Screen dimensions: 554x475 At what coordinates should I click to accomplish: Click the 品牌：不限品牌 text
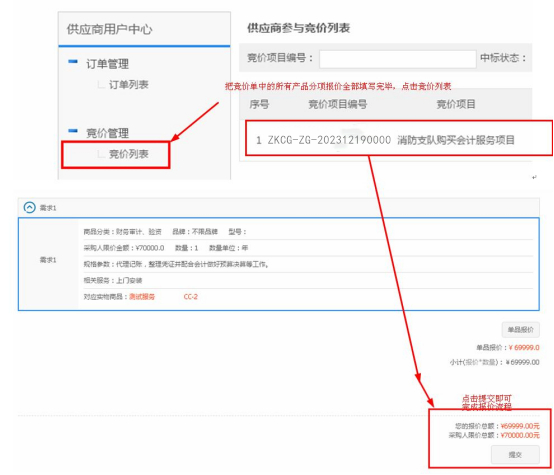click(195, 232)
